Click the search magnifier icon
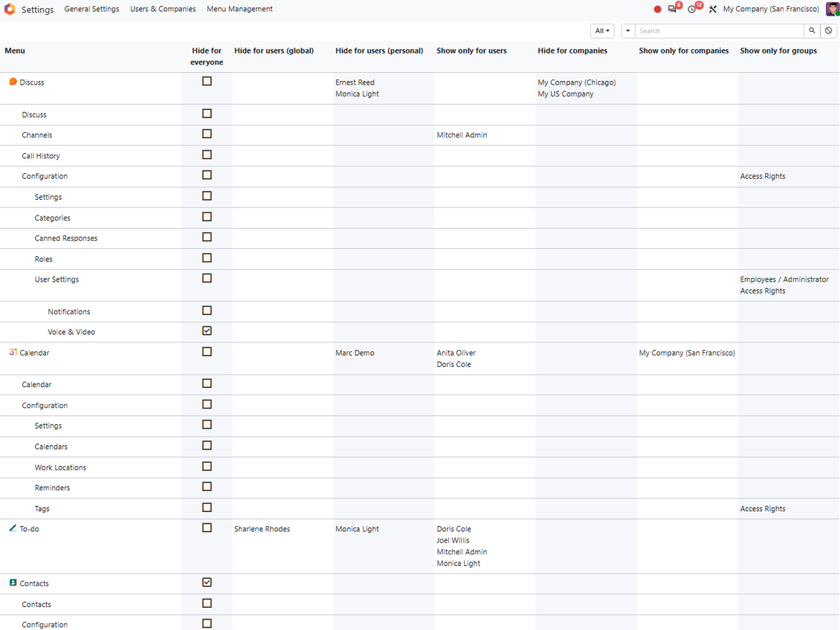Image resolution: width=840 pixels, height=630 pixels. coord(812,30)
